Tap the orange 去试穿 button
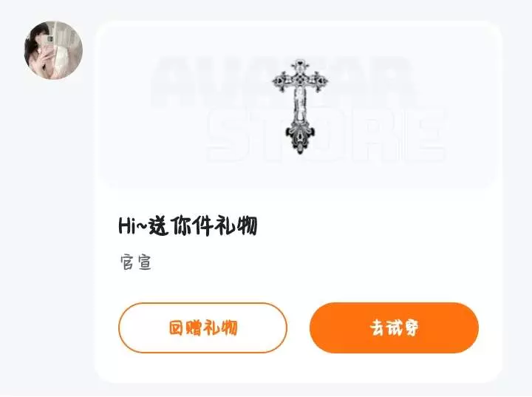Screen dimensions: 532x397 (394, 328)
